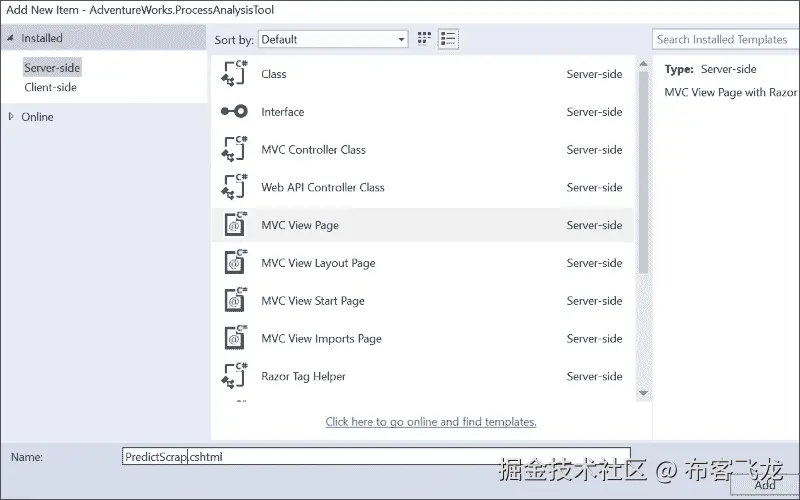The height and width of the screenshot is (500, 800).
Task: Click Server-side label in the Interface row
Action: click(x=594, y=112)
